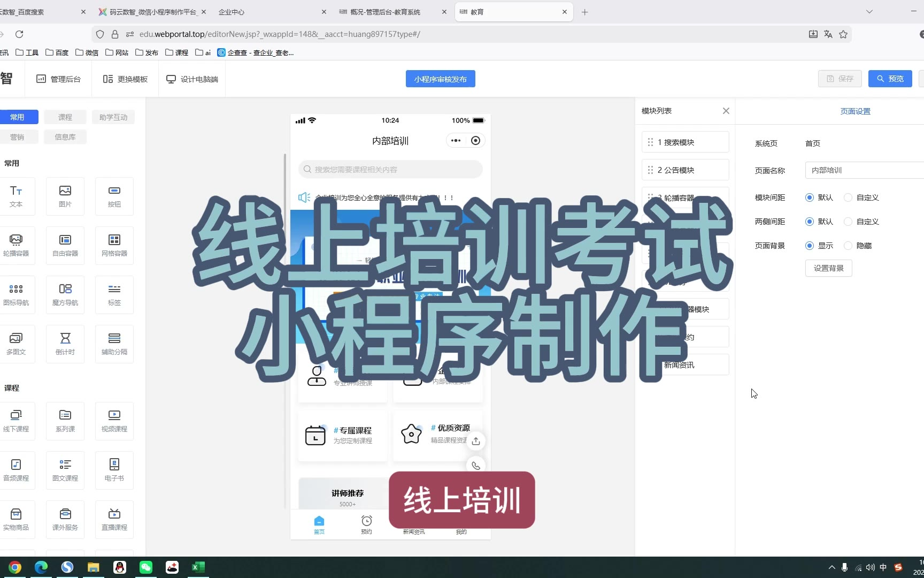The image size is (924, 578).
Task: Select the 直播课程 live course component
Action: tap(114, 519)
